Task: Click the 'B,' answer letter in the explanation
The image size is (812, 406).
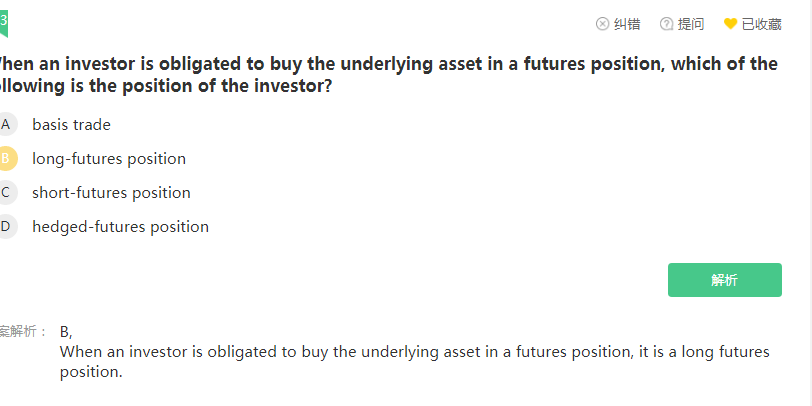Action: point(66,332)
